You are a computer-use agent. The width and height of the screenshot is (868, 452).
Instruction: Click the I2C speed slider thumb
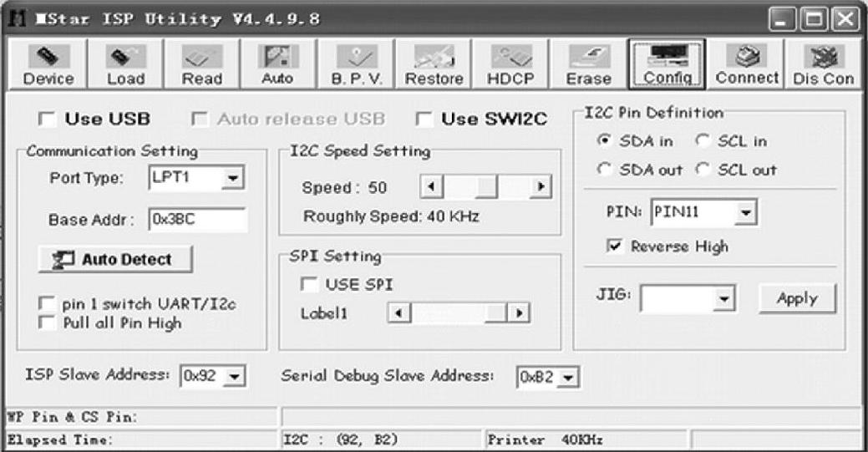tap(486, 186)
